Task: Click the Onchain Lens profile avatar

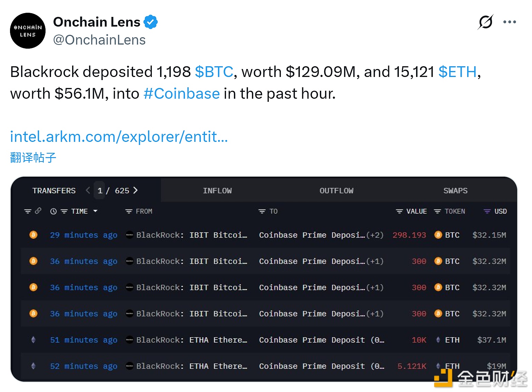Action: click(x=28, y=31)
